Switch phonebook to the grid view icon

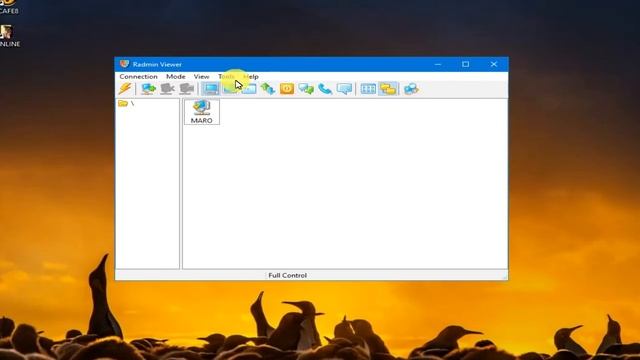368,89
